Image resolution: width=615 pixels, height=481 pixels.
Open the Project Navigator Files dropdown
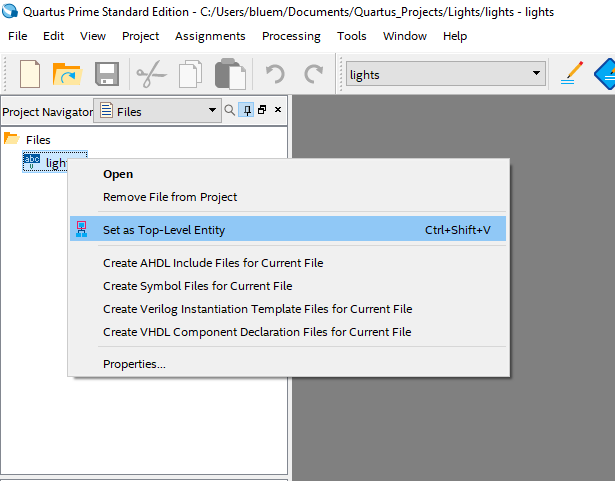212,111
